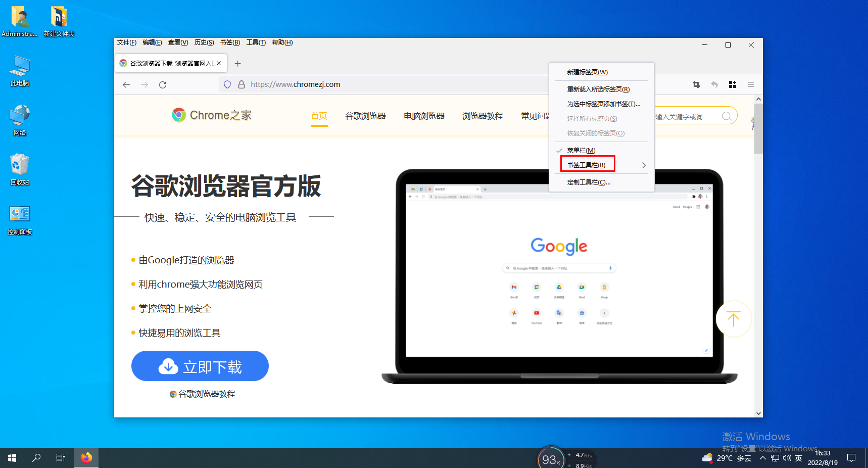Open 新建文件夹 desktop folder icon
Screen dimensions: 868x468
point(59,21)
